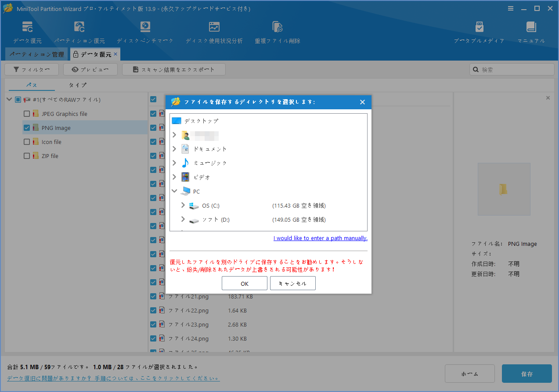Expand the user profile folder node
Image resolution: width=559 pixels, height=392 pixels.
tap(174, 135)
